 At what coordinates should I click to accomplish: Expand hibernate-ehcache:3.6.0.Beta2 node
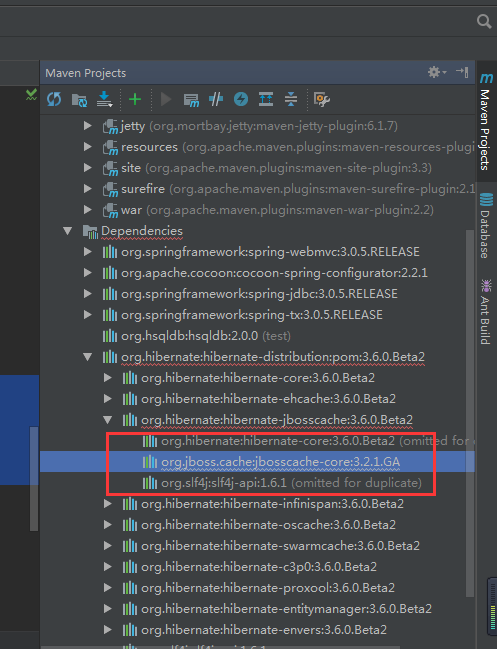[x=108, y=399]
